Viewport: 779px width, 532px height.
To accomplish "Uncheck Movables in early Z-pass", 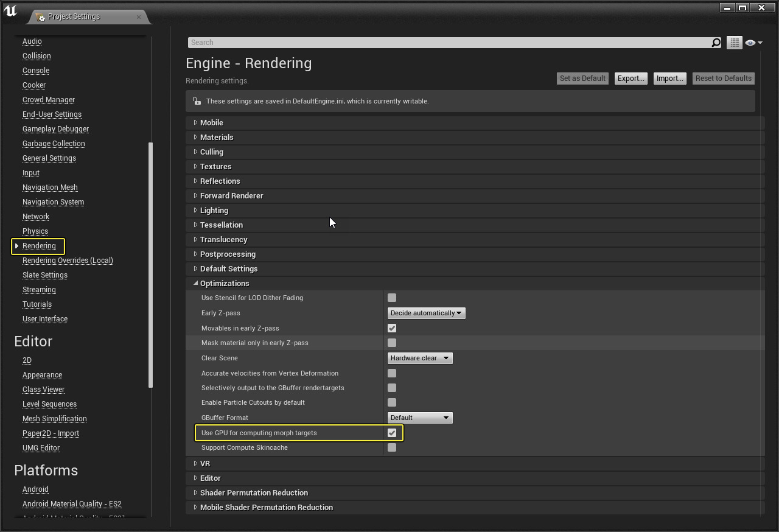I will click(391, 328).
